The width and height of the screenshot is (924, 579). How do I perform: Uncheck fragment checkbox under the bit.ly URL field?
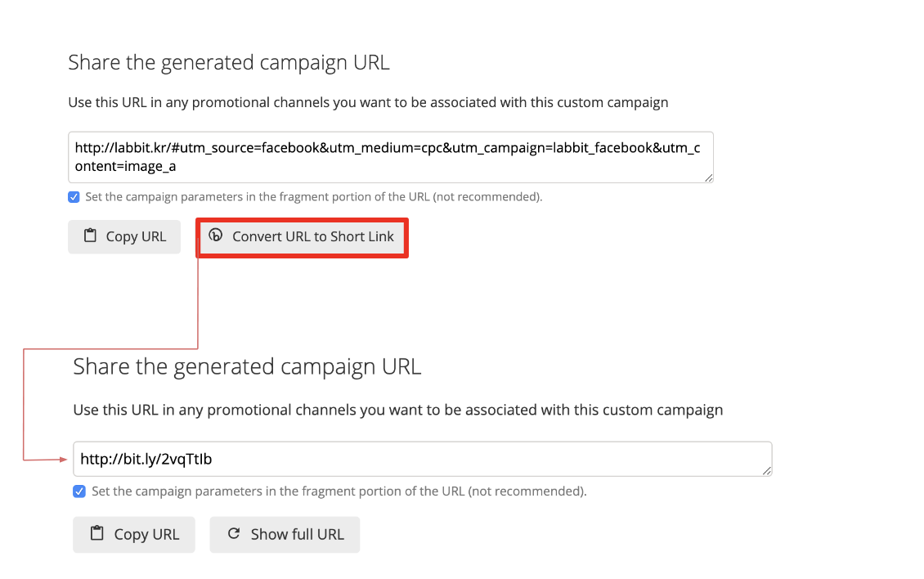pos(79,491)
